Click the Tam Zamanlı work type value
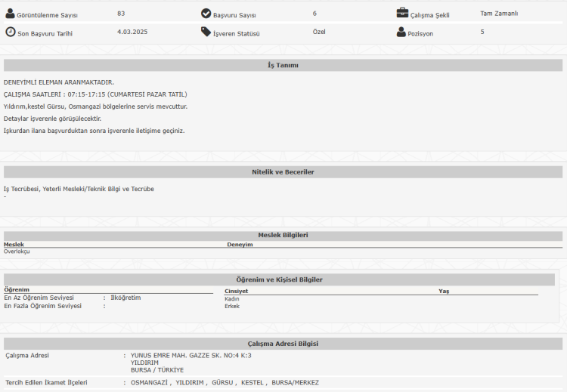This screenshot has width=567, height=392. coord(499,13)
